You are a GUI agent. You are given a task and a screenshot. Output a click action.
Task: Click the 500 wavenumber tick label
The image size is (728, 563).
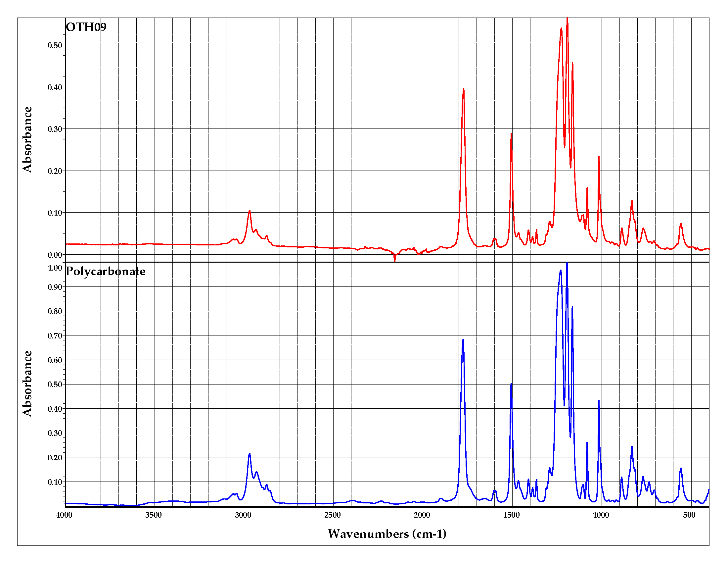click(689, 515)
